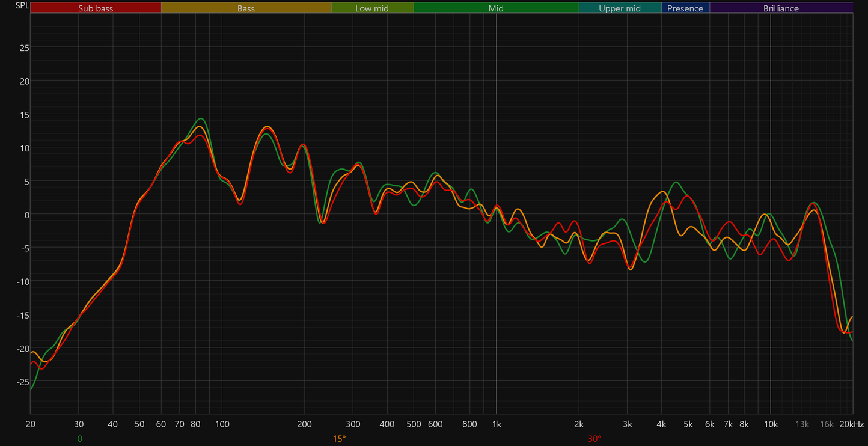The height and width of the screenshot is (446, 868).
Task: Click the 20kHz axis label
Action: coord(852,424)
